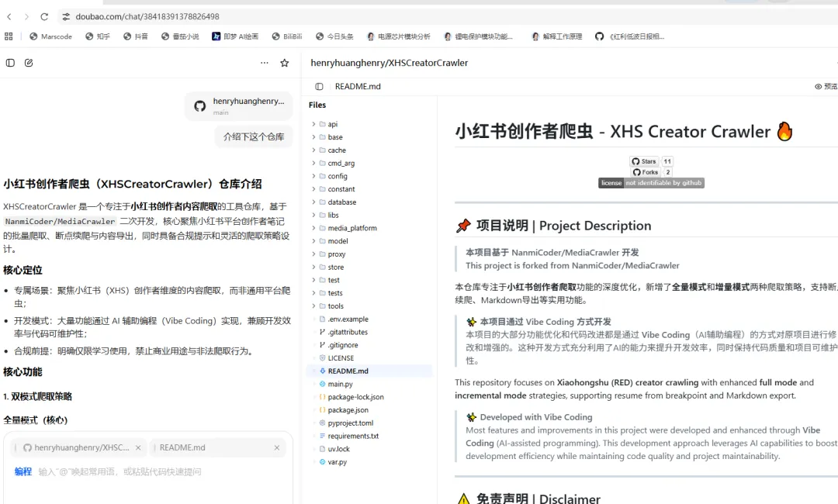Click the browser back arrow

(9, 16)
